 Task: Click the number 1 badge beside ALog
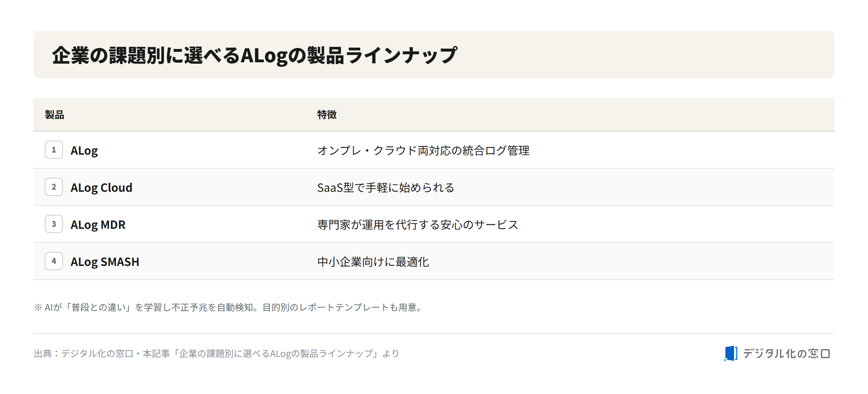[54, 150]
